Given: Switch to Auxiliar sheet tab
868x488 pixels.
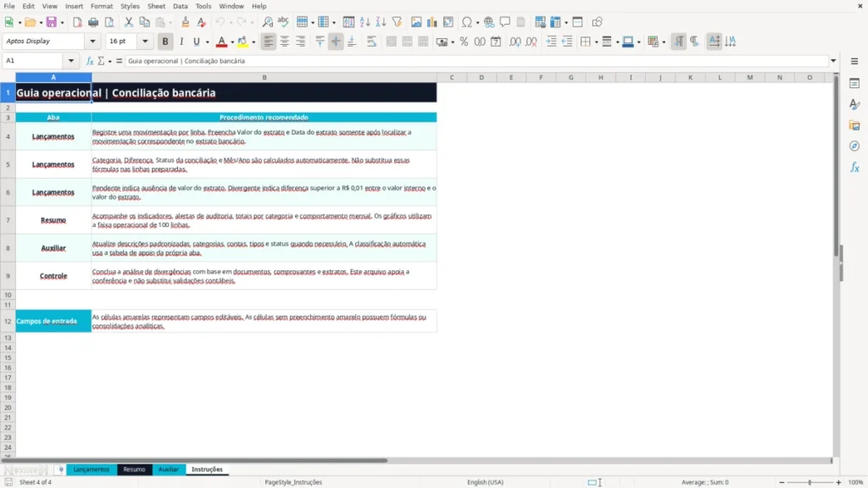Looking at the screenshot, I should (x=169, y=469).
